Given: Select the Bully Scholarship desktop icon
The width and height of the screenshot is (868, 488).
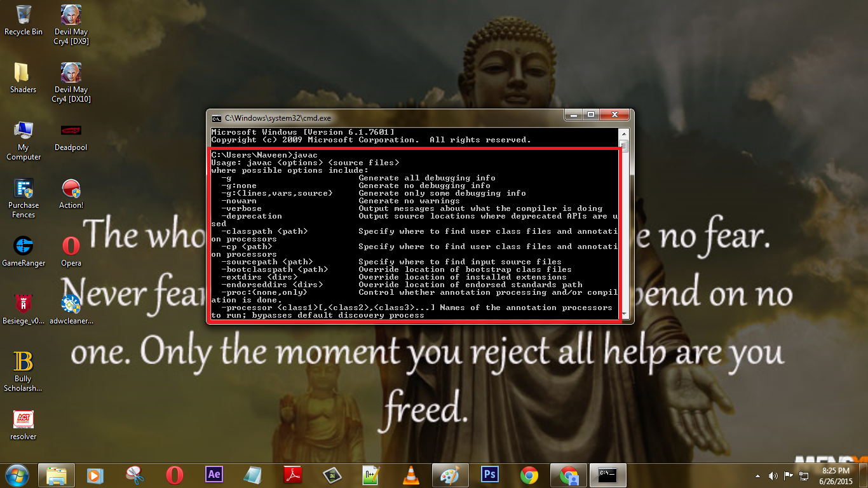Looking at the screenshot, I should pos(24,372).
